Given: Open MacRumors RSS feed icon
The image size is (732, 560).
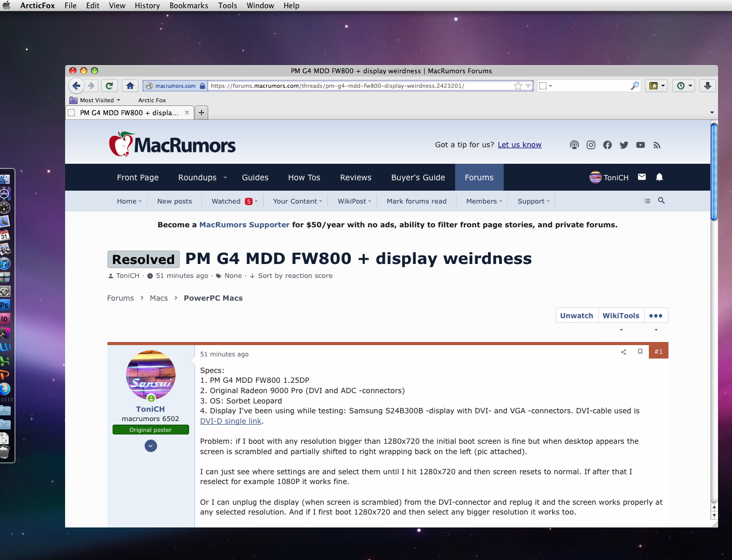Looking at the screenshot, I should coord(657,145).
